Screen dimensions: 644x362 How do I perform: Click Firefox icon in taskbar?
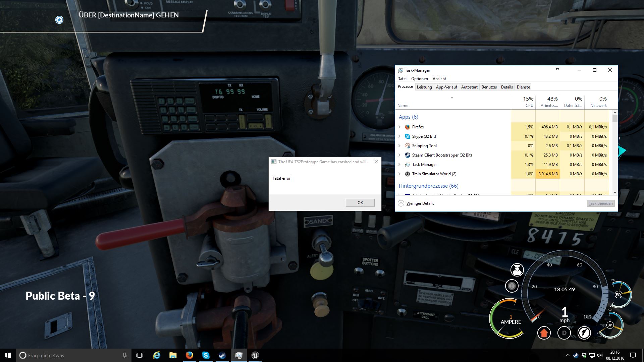tap(190, 355)
